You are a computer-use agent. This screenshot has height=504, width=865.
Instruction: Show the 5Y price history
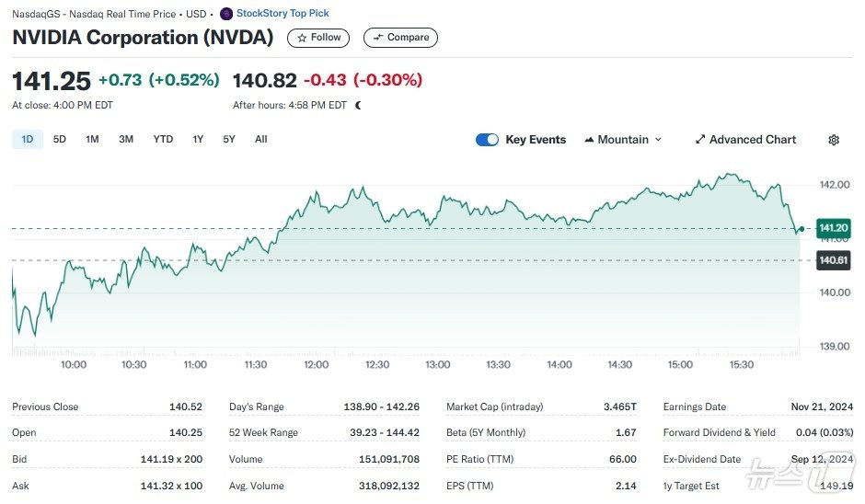[229, 140]
